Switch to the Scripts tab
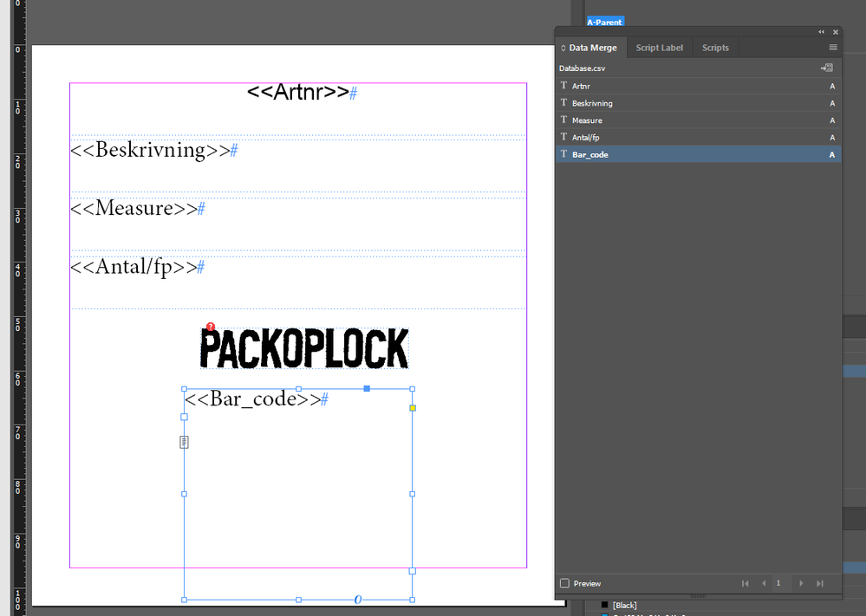 (x=715, y=48)
